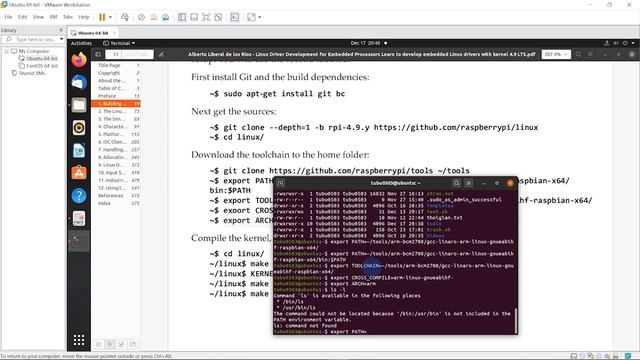Open chapter 1 Building in the PDF outline
Viewport: 640px width, 360px height.
click(116, 104)
